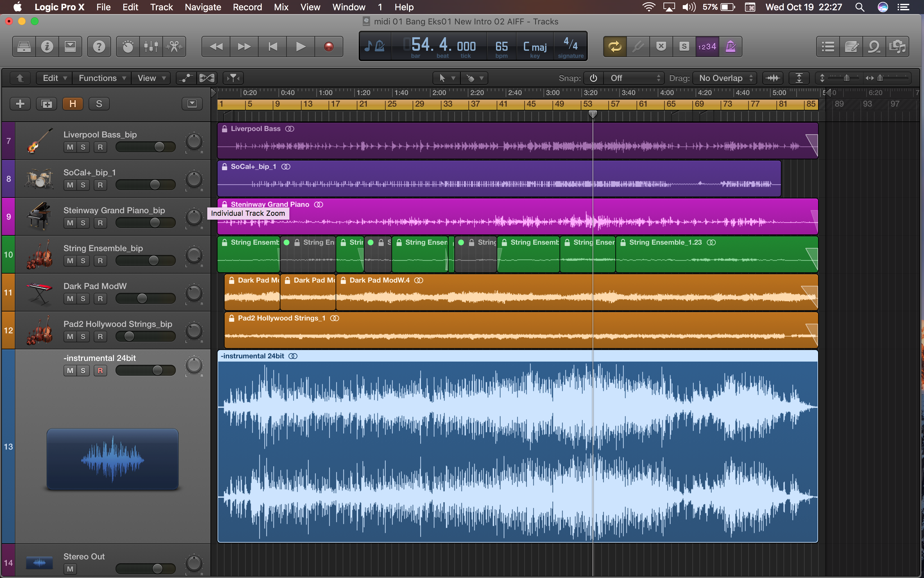Open the Window menu
924x578 pixels.
point(349,7)
